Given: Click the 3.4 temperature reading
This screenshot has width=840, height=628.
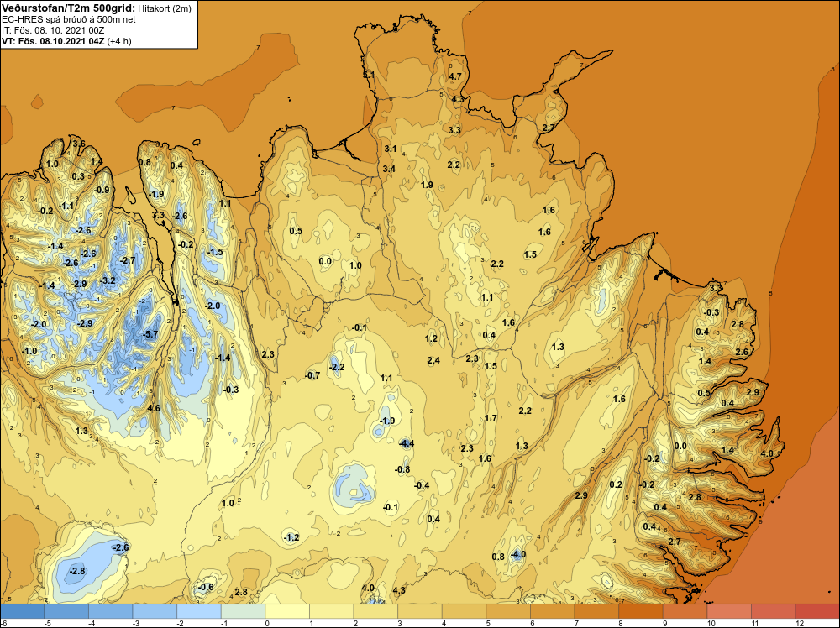Looking at the screenshot, I should 389,170.
